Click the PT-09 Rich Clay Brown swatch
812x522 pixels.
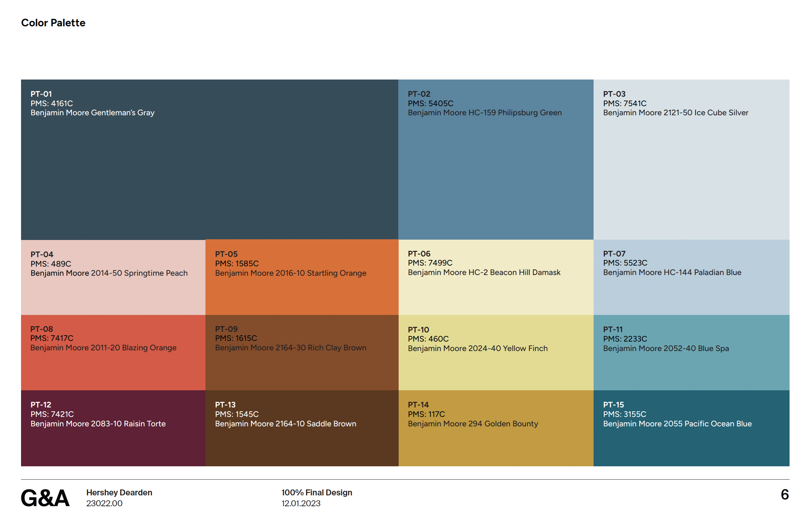coord(302,352)
